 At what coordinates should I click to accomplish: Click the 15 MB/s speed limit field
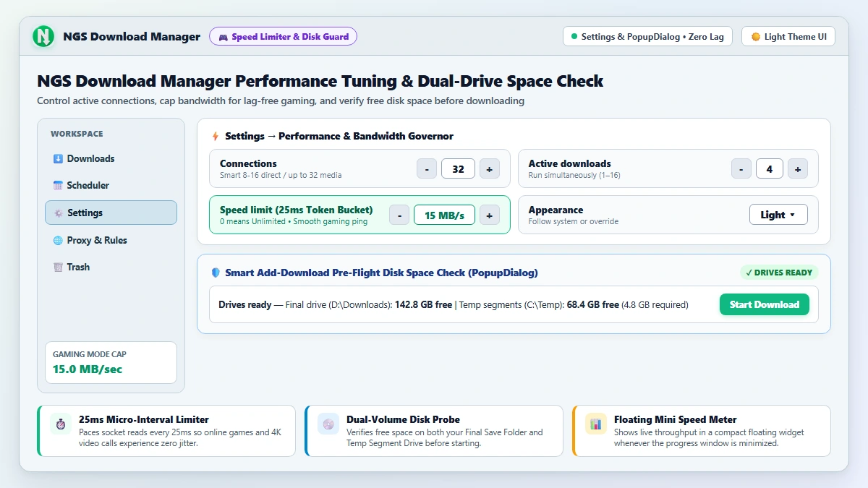pyautogui.click(x=444, y=215)
